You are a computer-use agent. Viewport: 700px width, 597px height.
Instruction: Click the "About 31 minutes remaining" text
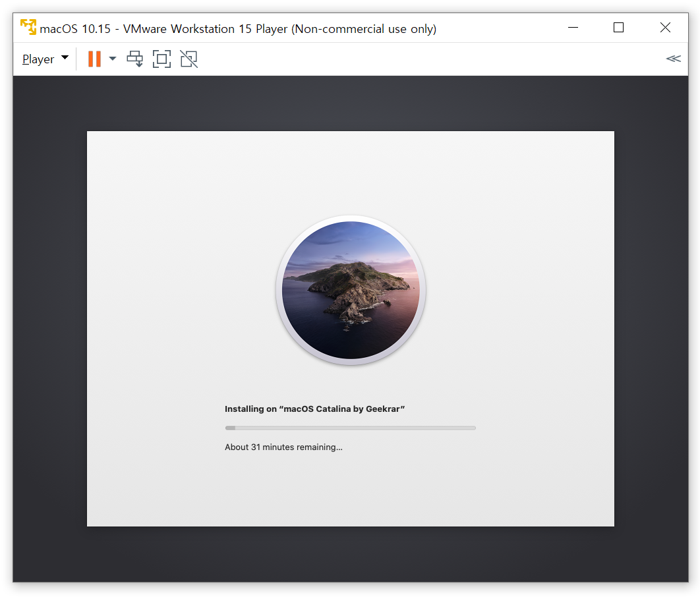pyautogui.click(x=283, y=447)
